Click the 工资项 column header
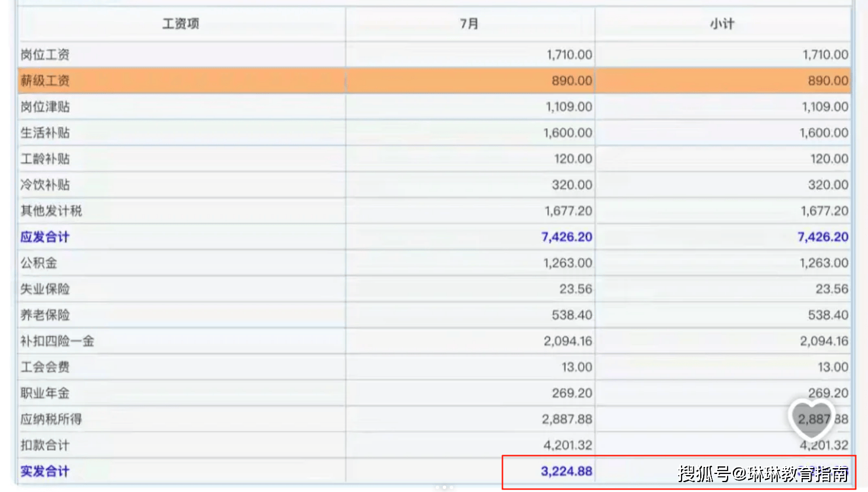The height and width of the screenshot is (492, 868). (x=181, y=24)
